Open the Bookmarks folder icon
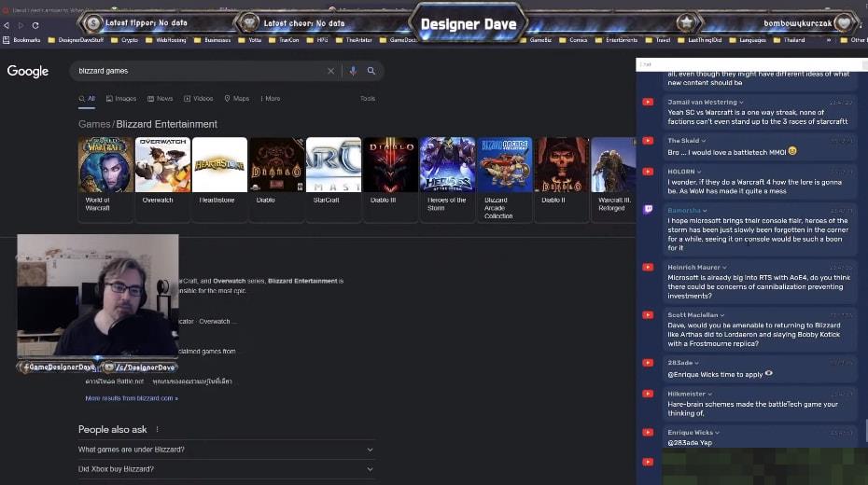This screenshot has height=485, width=868. 7,40
